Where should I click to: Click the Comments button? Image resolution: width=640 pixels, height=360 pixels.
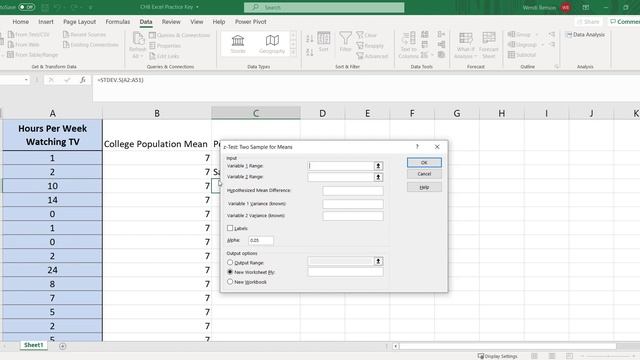pos(624,22)
